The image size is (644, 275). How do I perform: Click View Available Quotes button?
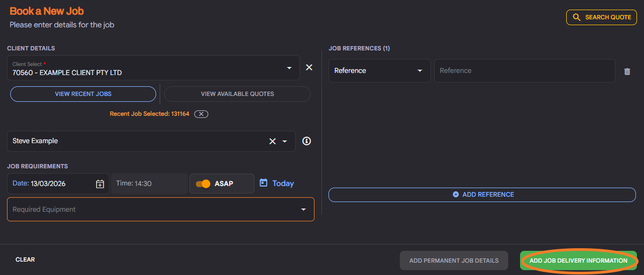tap(237, 94)
